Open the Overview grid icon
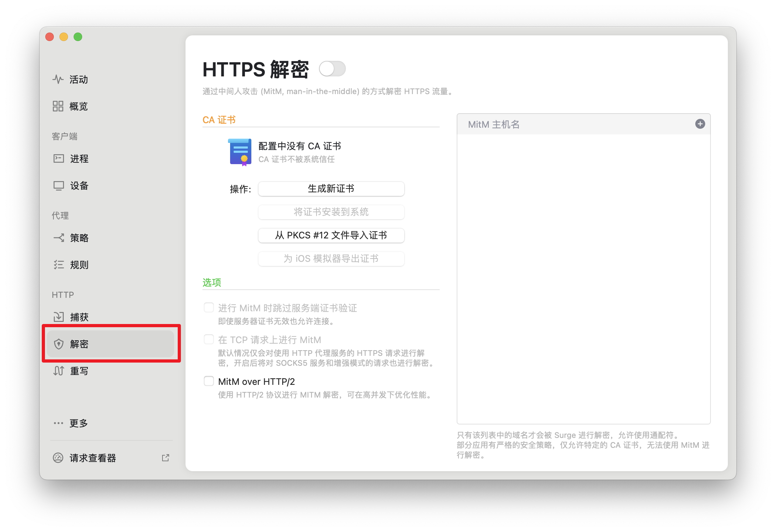This screenshot has height=532, width=776. point(58,106)
